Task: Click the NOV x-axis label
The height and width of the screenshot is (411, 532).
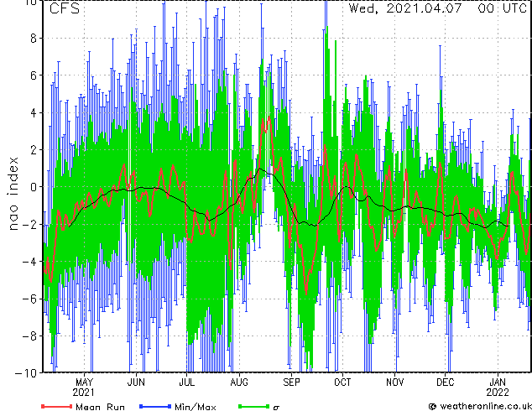Action: [395, 382]
